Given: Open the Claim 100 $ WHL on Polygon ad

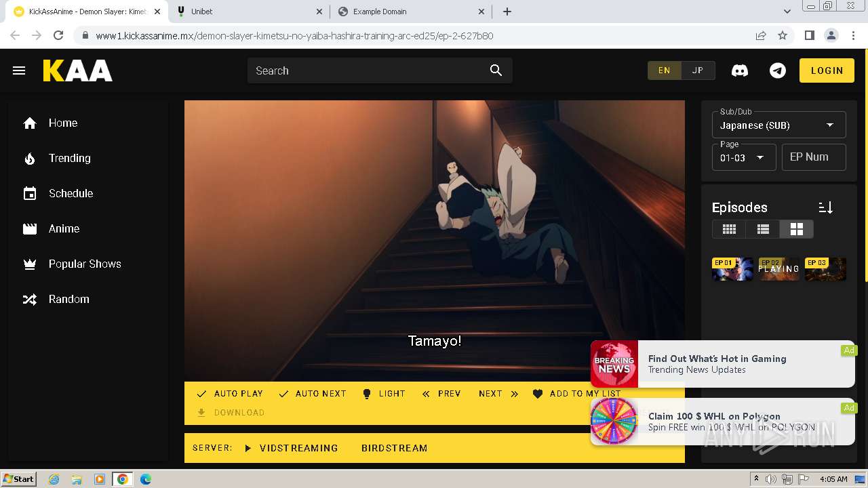Looking at the screenshot, I should 723,422.
